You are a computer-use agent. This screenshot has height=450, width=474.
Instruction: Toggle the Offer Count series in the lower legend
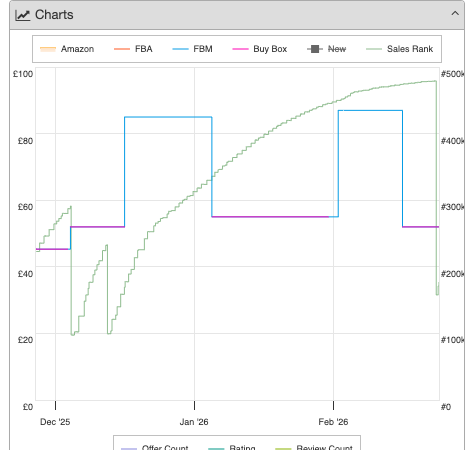coord(155,447)
